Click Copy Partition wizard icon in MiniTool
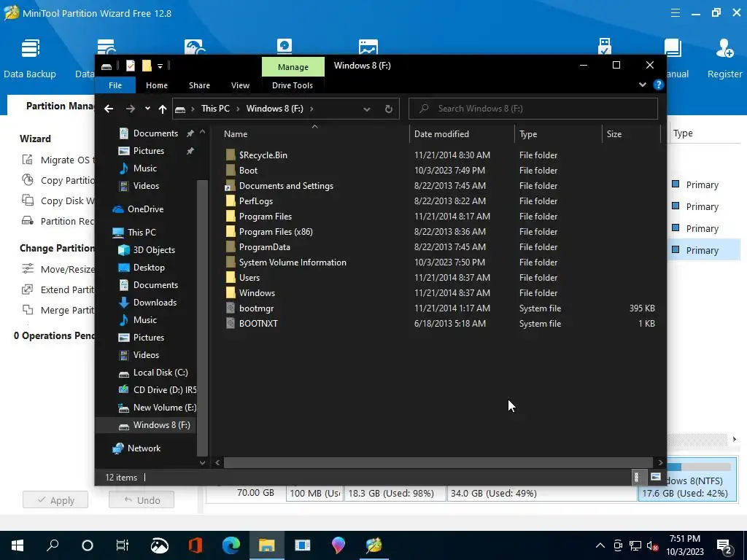The height and width of the screenshot is (560, 747). [28, 180]
